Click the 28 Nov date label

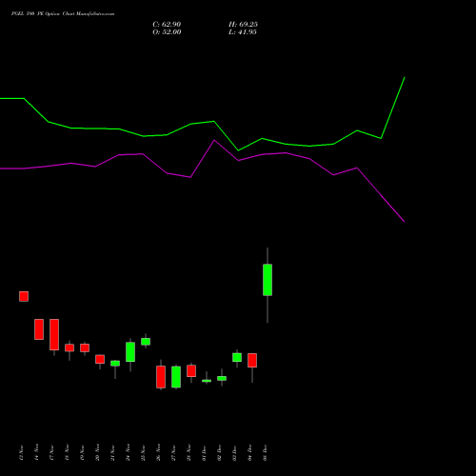(x=188, y=452)
